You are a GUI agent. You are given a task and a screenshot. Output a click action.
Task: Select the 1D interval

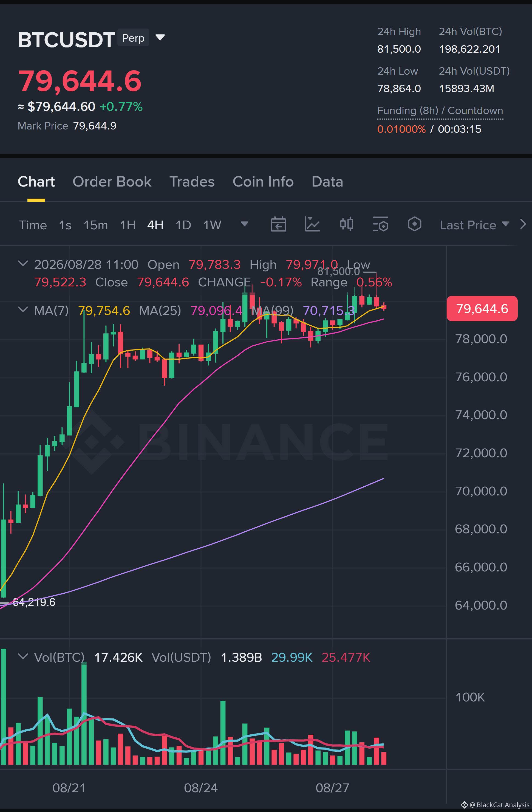pos(183,225)
